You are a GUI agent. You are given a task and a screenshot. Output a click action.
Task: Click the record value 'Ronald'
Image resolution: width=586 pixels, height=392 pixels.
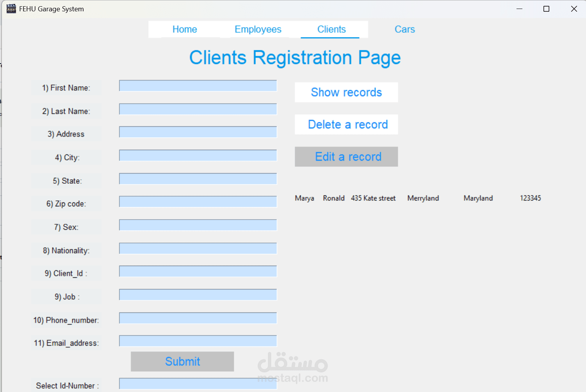pos(334,198)
